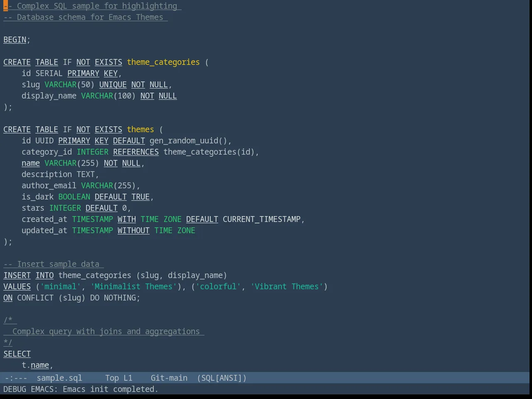Viewport: 532px width, 399px height.
Task: Click the stars column name
Action: tap(33, 208)
